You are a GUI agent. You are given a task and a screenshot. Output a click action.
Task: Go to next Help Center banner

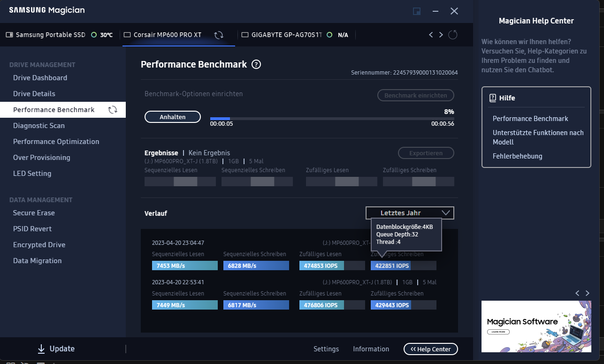click(x=588, y=293)
